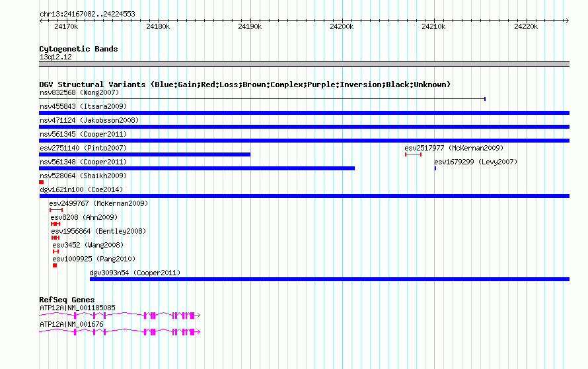Open variant esv8208 (Ahn2009) label
588x369 pixels.
84,217
